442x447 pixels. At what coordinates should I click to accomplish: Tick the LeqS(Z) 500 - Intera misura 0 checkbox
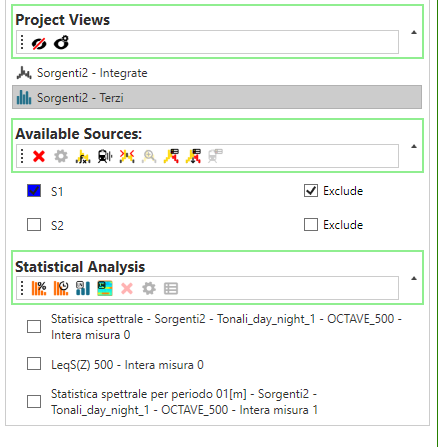pos(34,364)
